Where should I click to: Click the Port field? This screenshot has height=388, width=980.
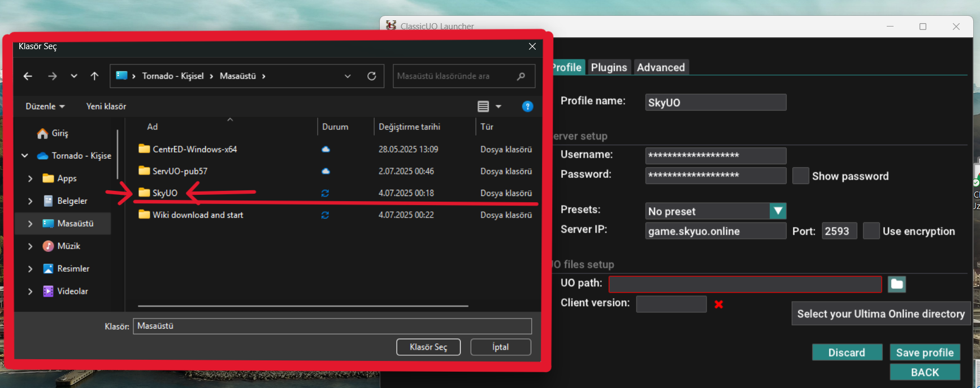(x=839, y=231)
